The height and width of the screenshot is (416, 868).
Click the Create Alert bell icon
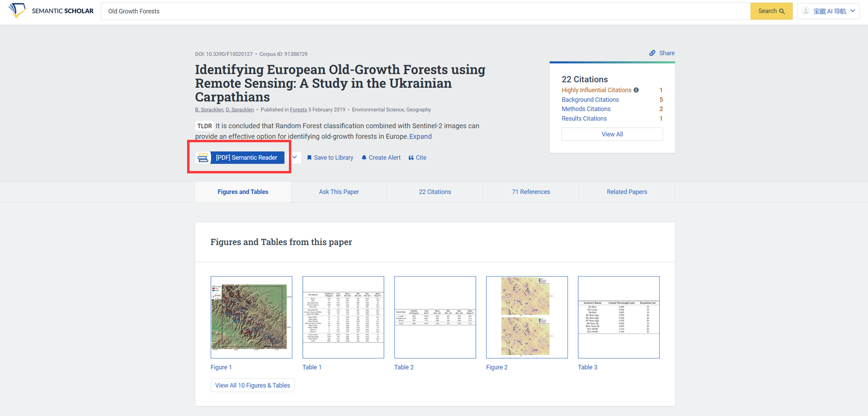point(364,158)
